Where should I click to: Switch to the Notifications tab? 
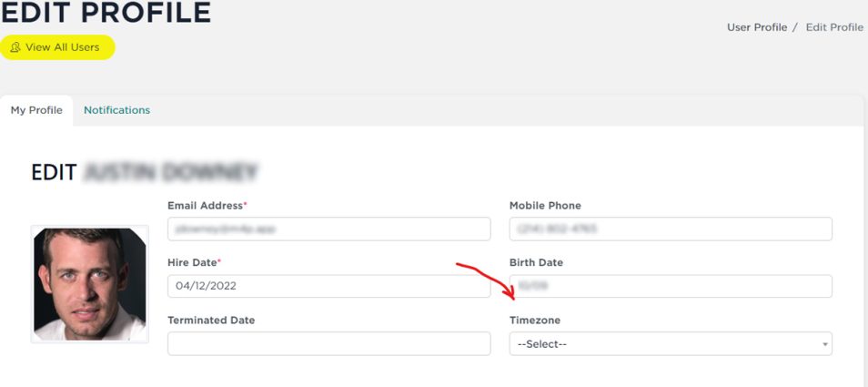click(x=116, y=110)
